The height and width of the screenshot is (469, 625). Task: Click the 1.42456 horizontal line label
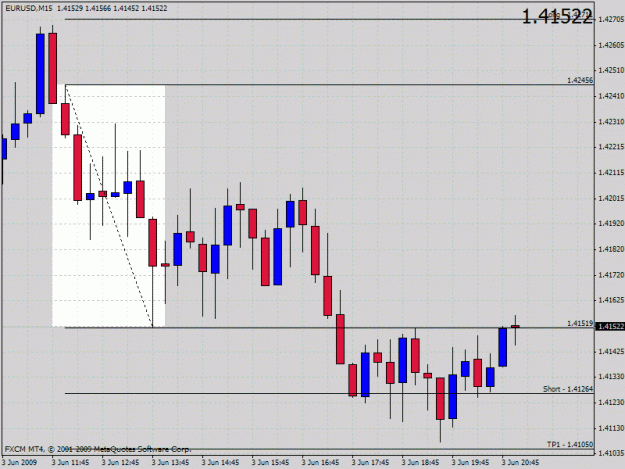[x=580, y=80]
